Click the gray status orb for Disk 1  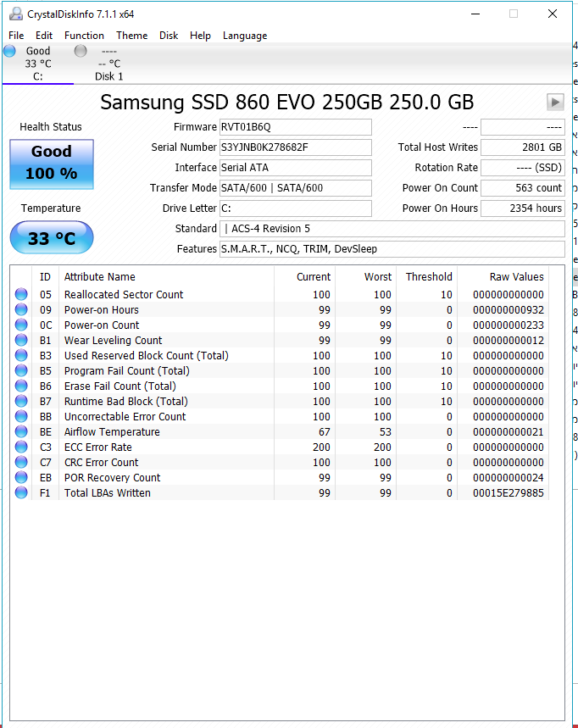pyautogui.click(x=81, y=51)
